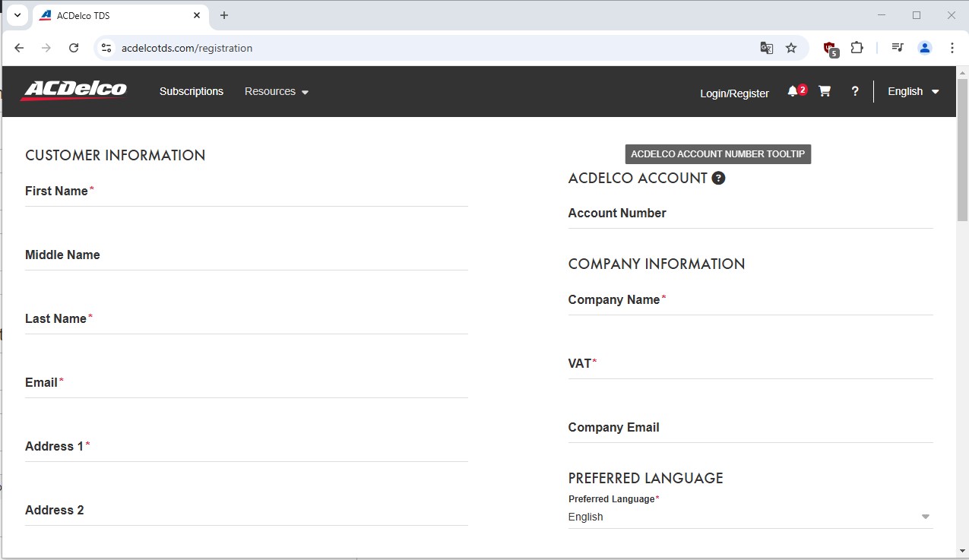Viewport: 969px width, 560px height.
Task: Open the browser extensions puzzle icon
Action: tap(857, 48)
